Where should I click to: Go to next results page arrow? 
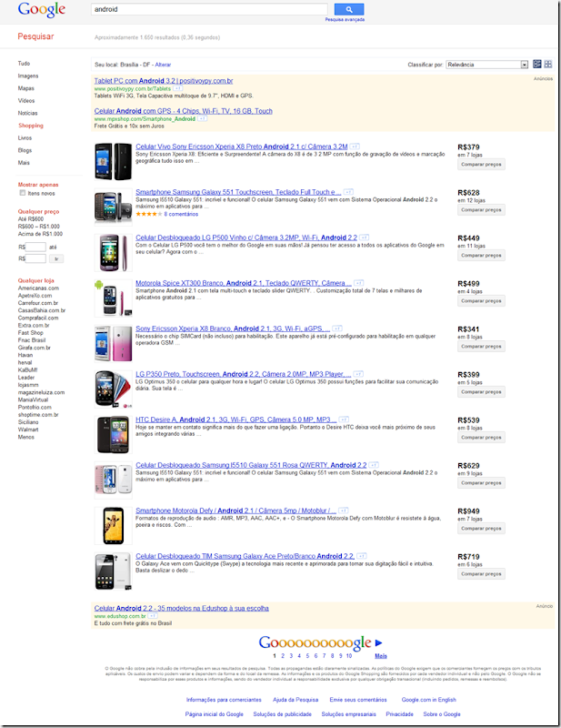378,643
